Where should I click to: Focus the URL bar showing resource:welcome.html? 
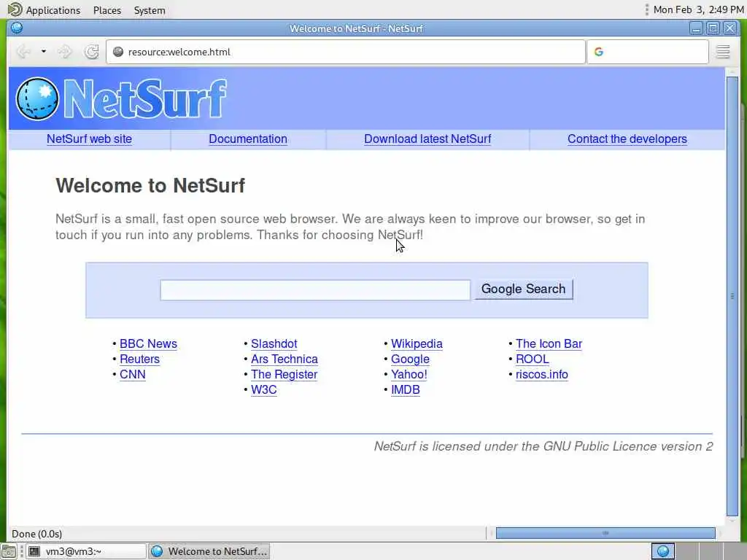point(345,52)
